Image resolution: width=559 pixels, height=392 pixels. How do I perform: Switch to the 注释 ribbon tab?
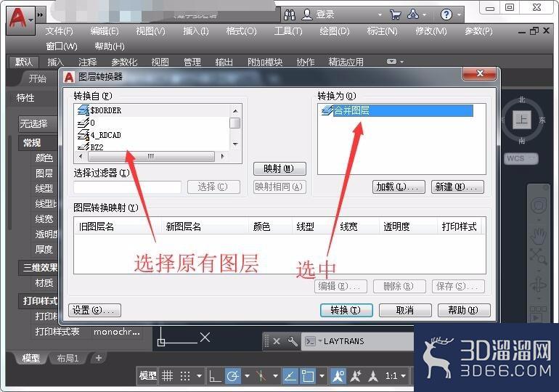[88, 62]
